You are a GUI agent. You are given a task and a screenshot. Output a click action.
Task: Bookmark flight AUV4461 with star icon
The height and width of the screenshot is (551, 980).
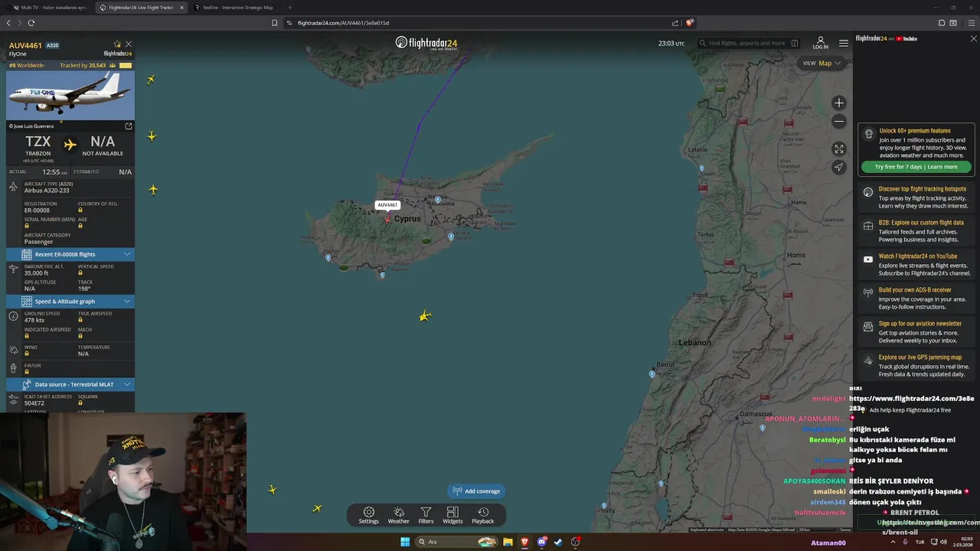(117, 44)
